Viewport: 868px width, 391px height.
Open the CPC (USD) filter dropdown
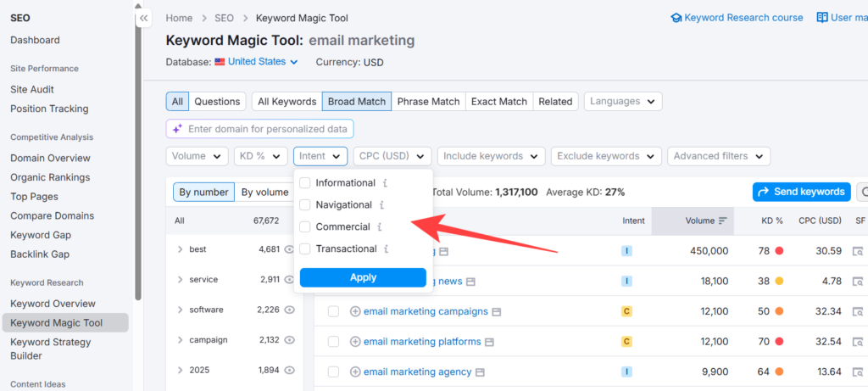pos(392,156)
